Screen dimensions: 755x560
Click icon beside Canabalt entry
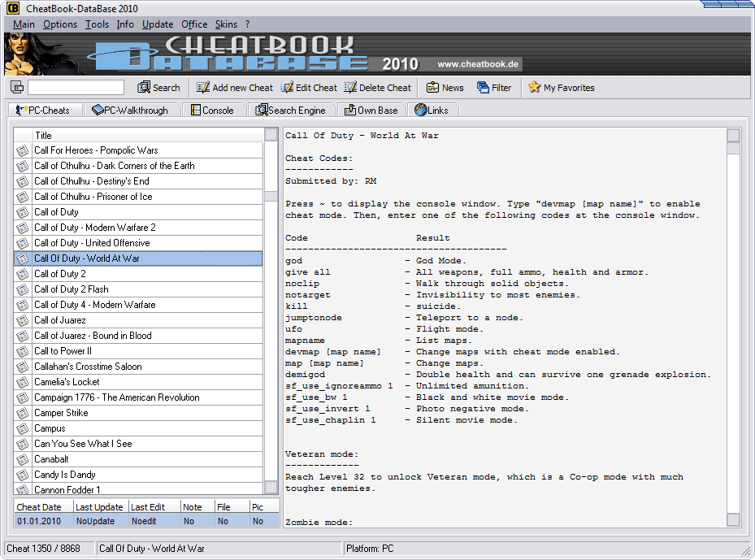tap(22, 459)
